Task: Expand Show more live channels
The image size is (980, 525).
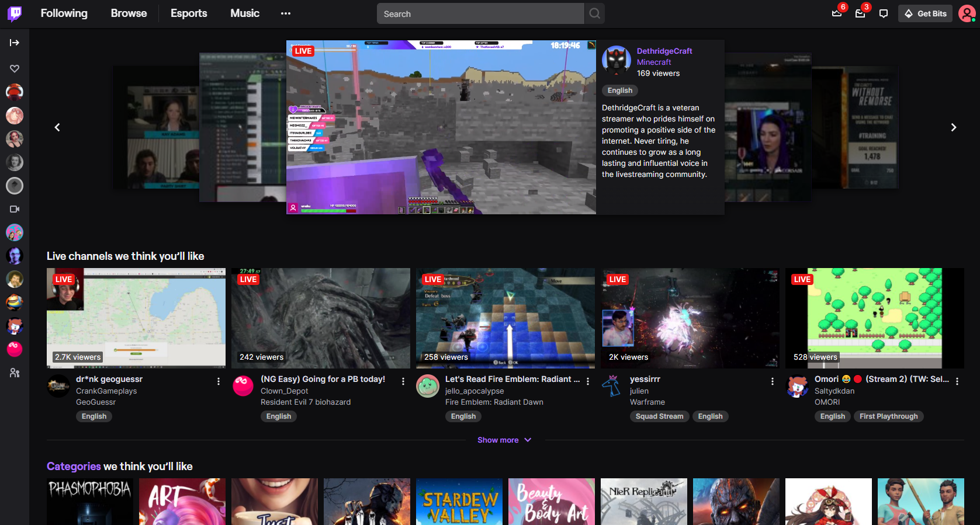Action: (504, 440)
